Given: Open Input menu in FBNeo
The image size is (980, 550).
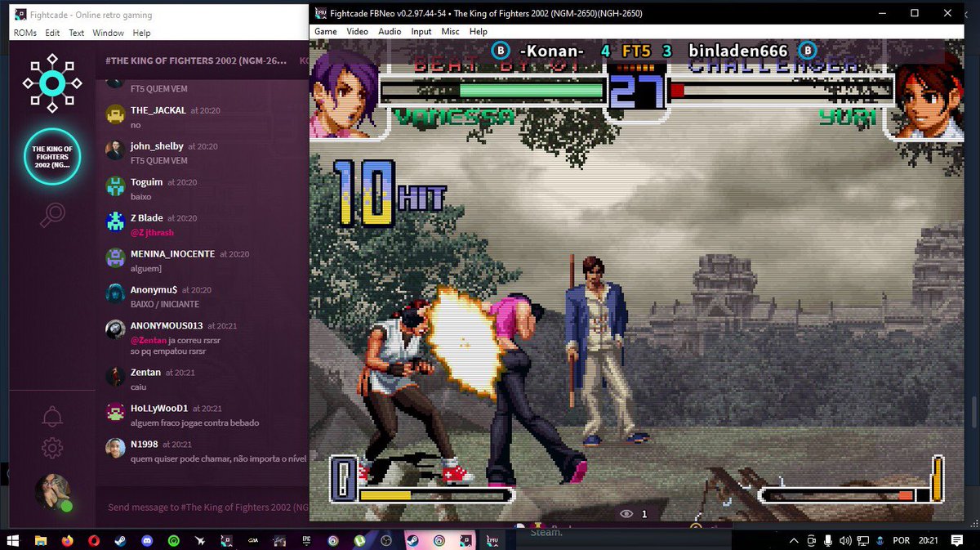Looking at the screenshot, I should (421, 31).
